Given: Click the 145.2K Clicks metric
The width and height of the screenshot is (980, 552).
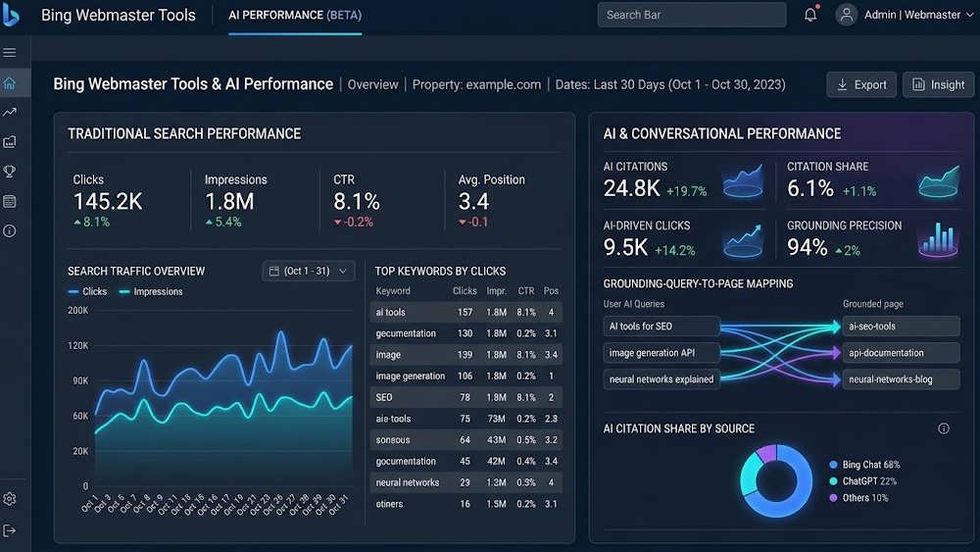Looking at the screenshot, I should click(108, 201).
